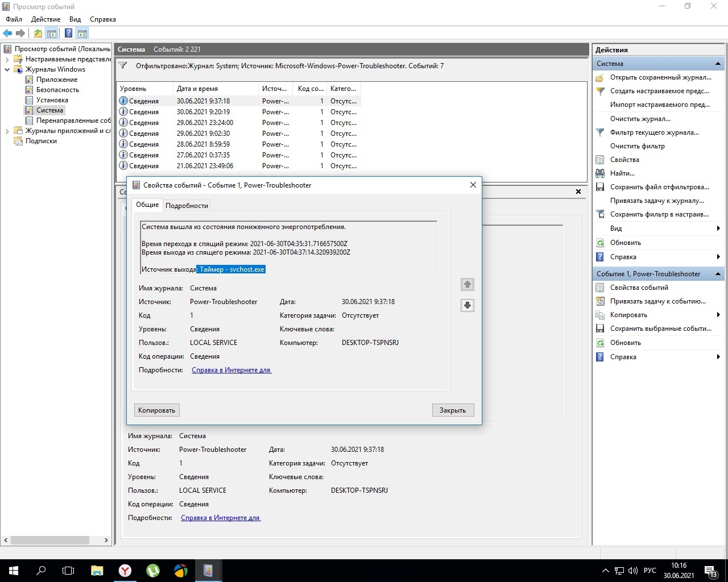728x582 pixels.
Task: Click the Forward arrow toolbar icon
Action: (x=20, y=34)
